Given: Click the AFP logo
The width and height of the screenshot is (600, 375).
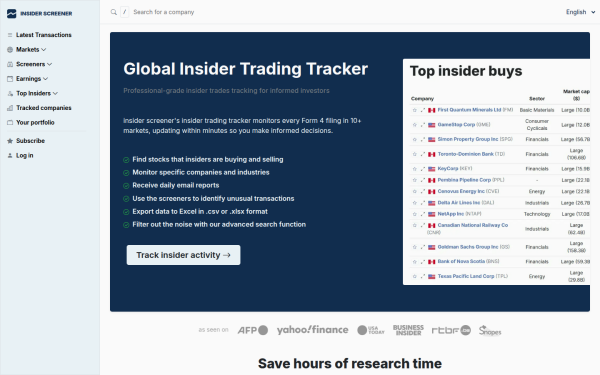Looking at the screenshot, I should [253, 330].
